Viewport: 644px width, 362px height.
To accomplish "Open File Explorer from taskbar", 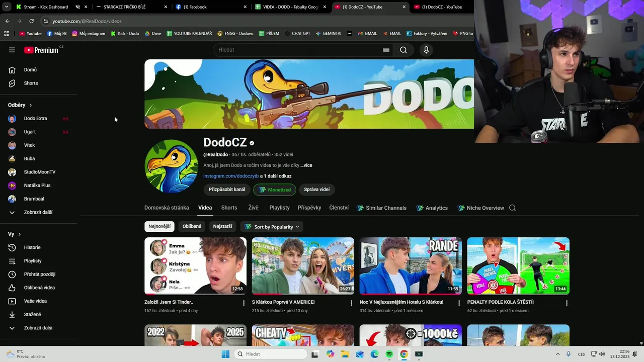I will point(345,354).
